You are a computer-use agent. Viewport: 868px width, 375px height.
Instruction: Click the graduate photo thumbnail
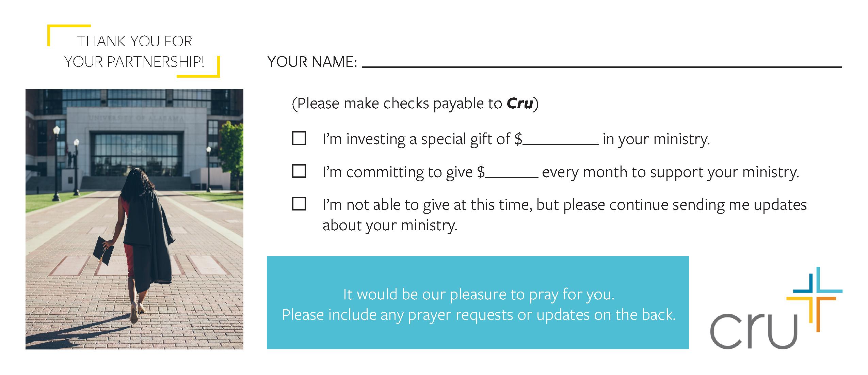(x=134, y=219)
